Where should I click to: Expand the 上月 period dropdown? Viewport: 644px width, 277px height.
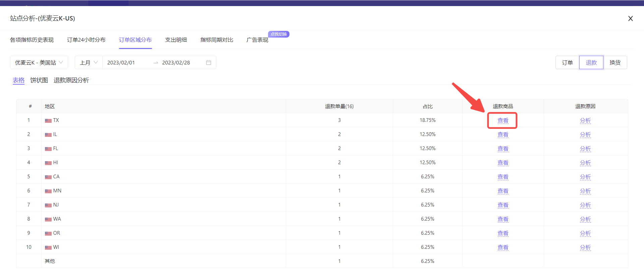click(x=89, y=62)
